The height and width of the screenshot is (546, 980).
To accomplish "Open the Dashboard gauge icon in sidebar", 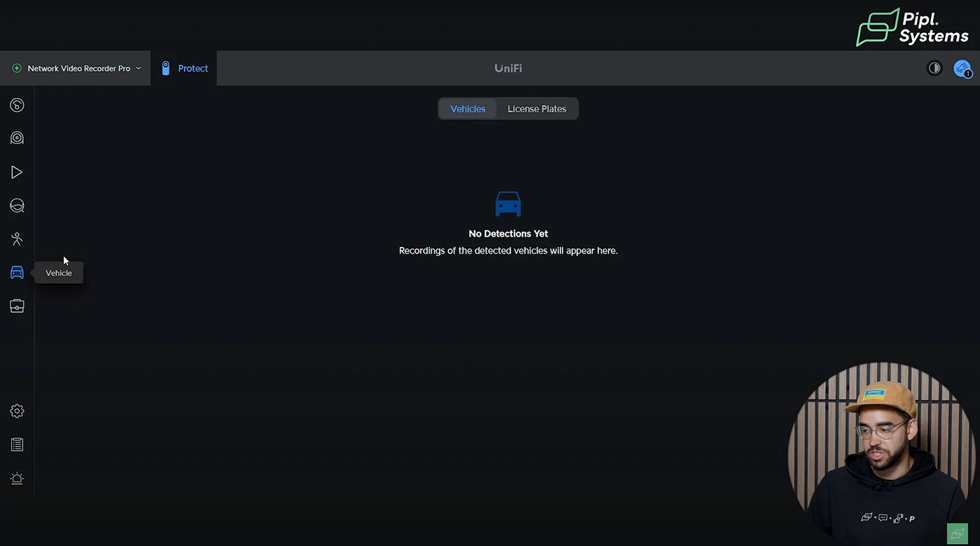I will 17,105.
